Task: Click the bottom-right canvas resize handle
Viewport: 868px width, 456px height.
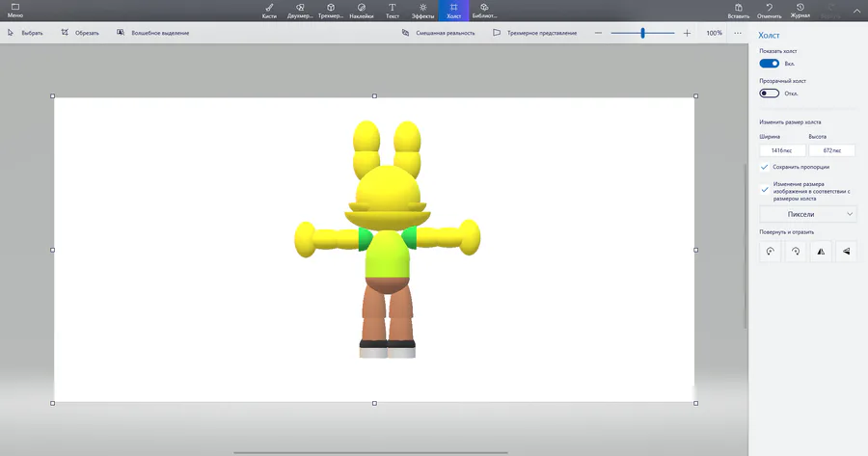Action: [695, 403]
